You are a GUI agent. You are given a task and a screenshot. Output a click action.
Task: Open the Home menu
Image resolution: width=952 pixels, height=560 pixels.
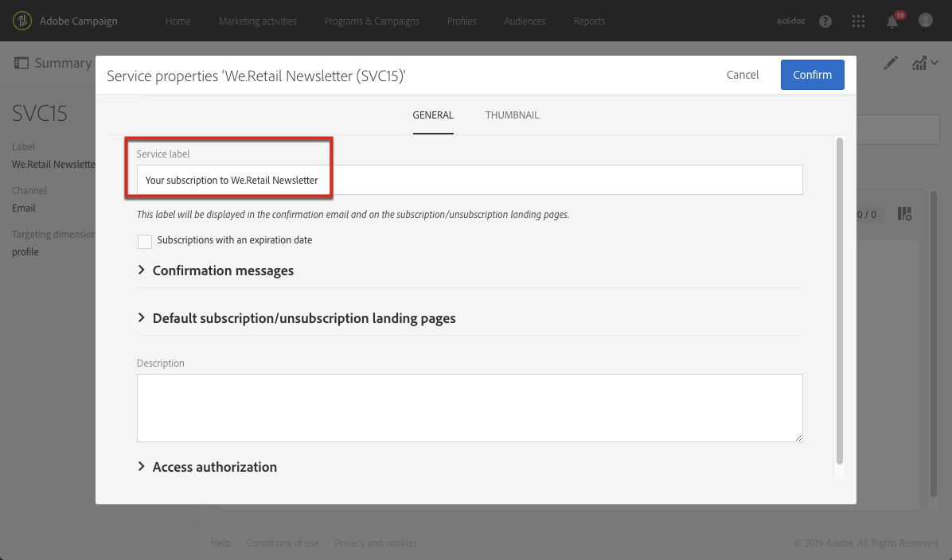click(178, 21)
